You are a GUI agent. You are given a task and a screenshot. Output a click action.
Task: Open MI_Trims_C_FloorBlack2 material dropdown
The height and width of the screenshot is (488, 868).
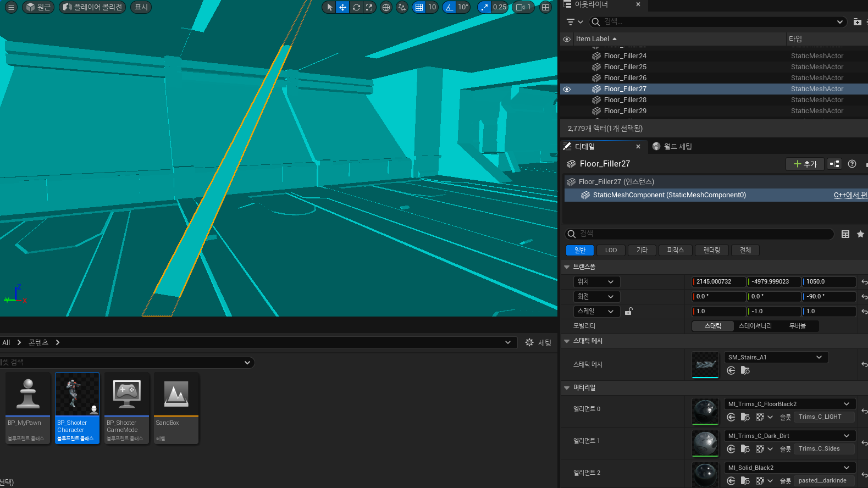790,404
